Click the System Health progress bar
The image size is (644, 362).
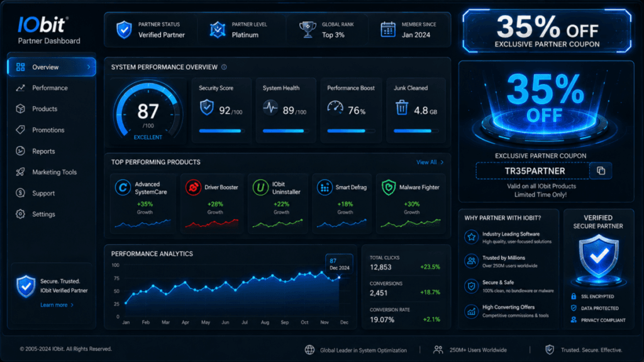[x=286, y=131]
